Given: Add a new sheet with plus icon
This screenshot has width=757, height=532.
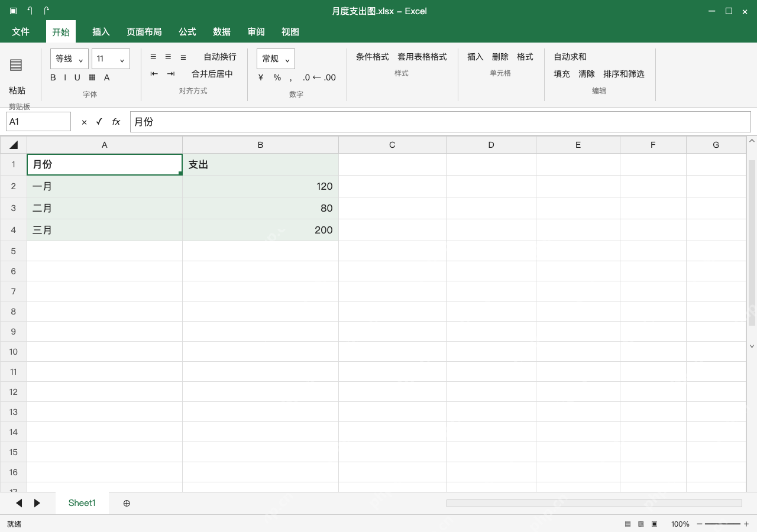Looking at the screenshot, I should pyautogui.click(x=127, y=503).
